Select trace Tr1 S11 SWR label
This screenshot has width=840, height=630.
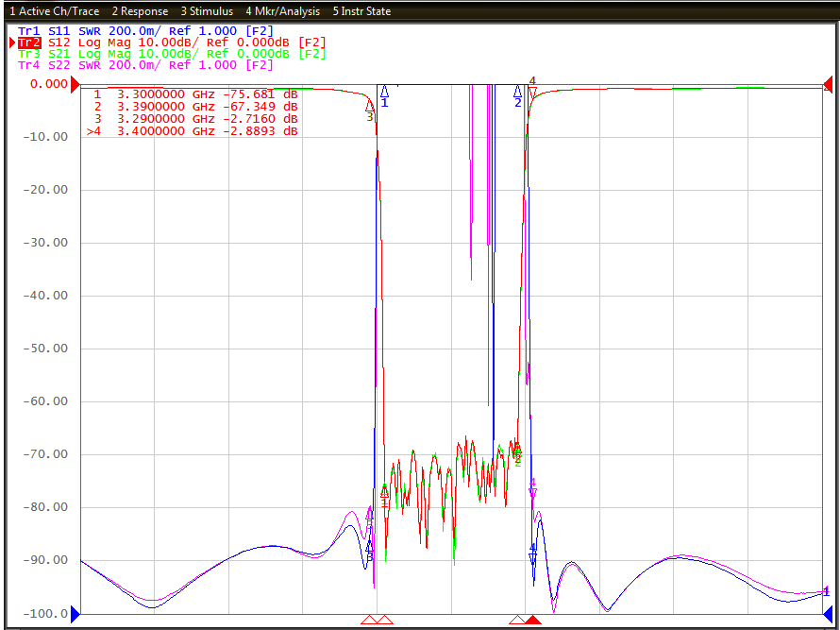click(x=145, y=31)
